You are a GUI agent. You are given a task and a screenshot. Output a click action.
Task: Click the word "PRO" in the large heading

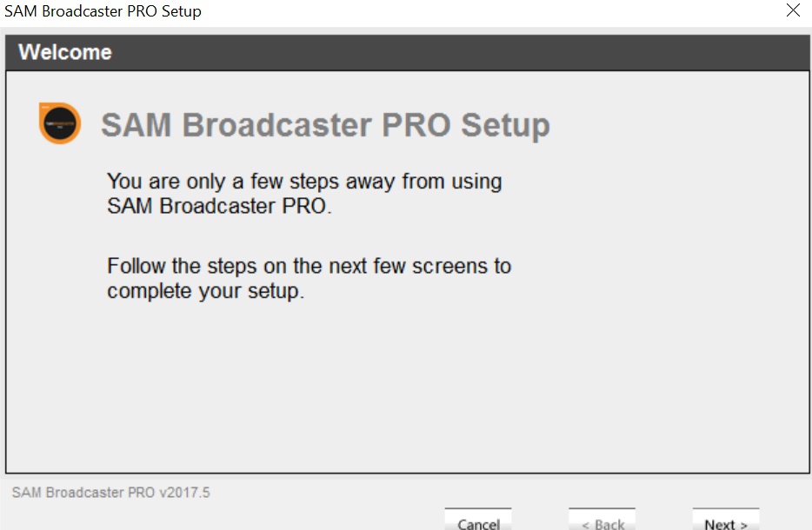pos(416,125)
